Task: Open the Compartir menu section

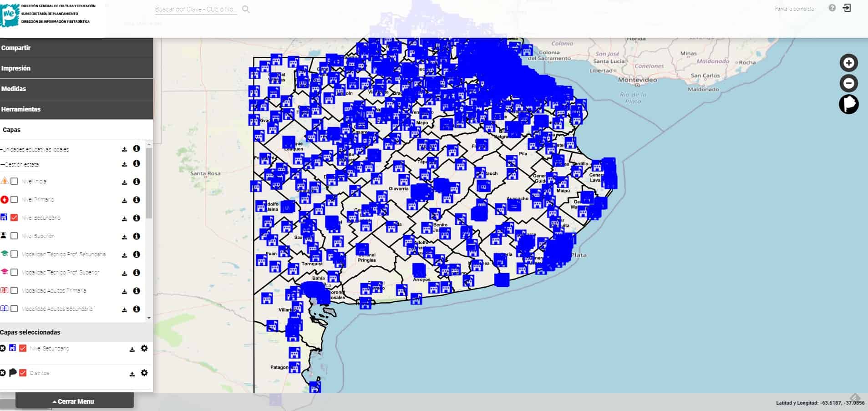Action: point(76,48)
